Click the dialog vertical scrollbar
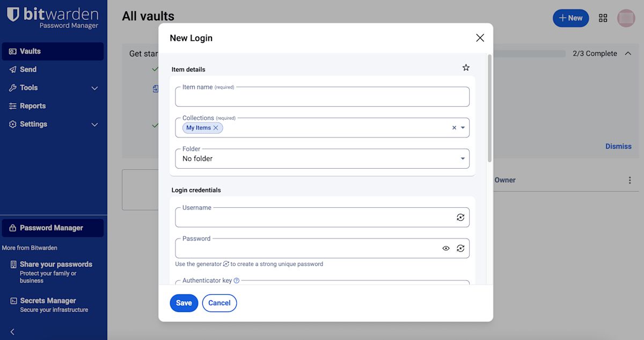Screen dimensions: 644x340 point(489,107)
